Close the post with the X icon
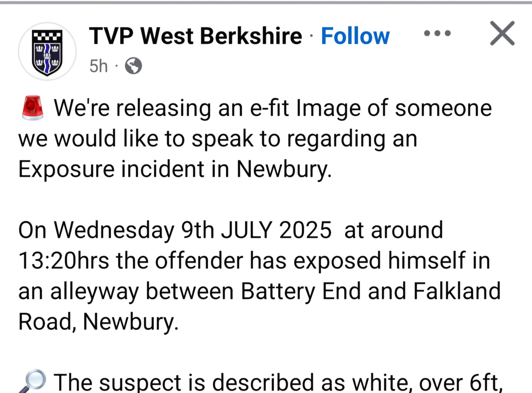 502,33
